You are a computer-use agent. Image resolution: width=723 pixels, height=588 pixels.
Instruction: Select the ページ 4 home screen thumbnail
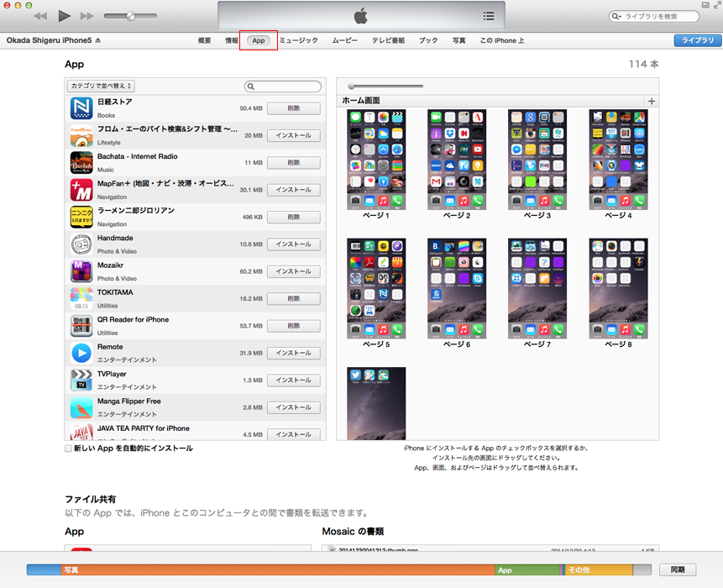coord(618,160)
